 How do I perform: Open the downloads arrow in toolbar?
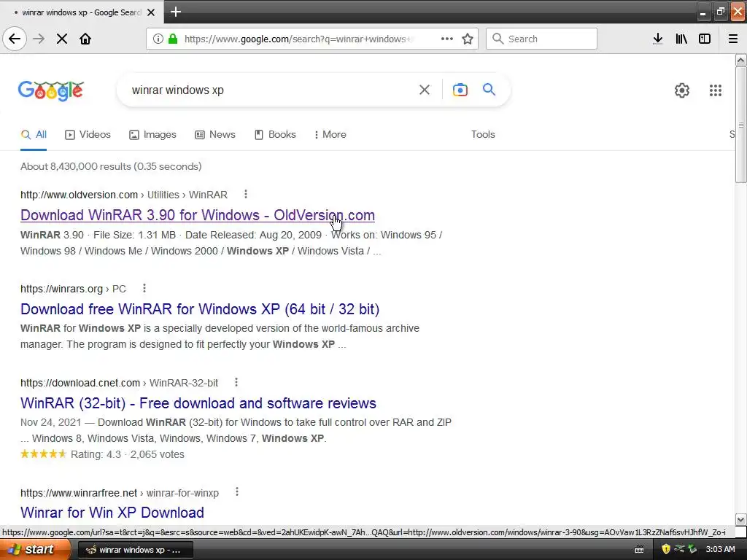(658, 39)
